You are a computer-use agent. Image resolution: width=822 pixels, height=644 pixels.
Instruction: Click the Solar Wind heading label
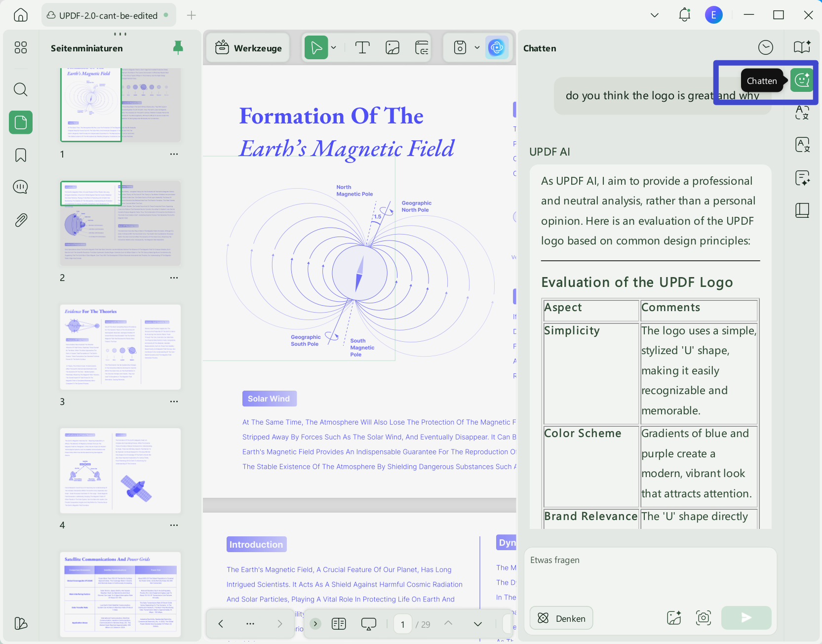point(269,399)
